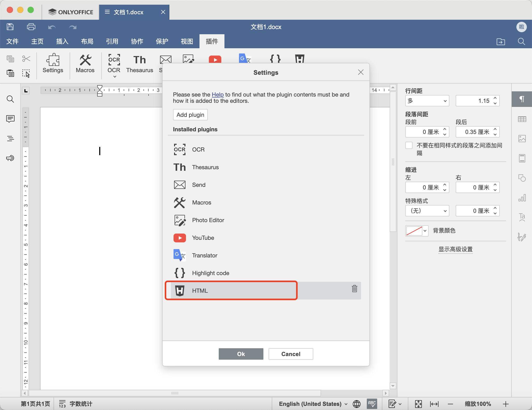Click the Cancel button in Settings dialog
The image size is (532, 410).
point(291,354)
